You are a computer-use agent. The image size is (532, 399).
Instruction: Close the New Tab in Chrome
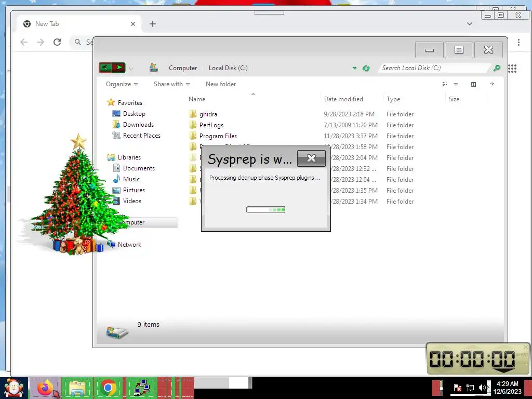pyautogui.click(x=133, y=24)
